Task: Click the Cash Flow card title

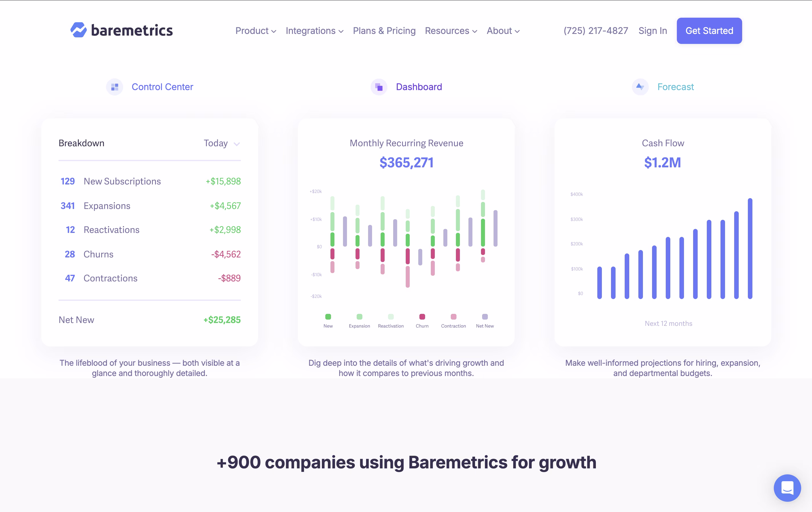Action: pos(663,143)
